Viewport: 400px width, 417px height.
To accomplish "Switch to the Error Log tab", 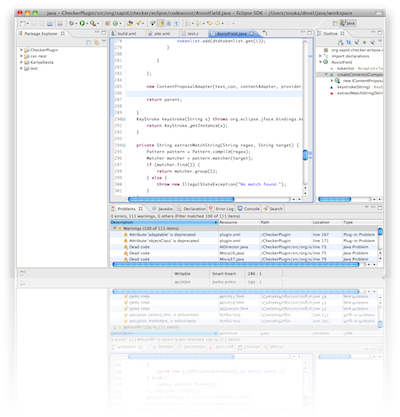I will pyautogui.click(x=222, y=209).
